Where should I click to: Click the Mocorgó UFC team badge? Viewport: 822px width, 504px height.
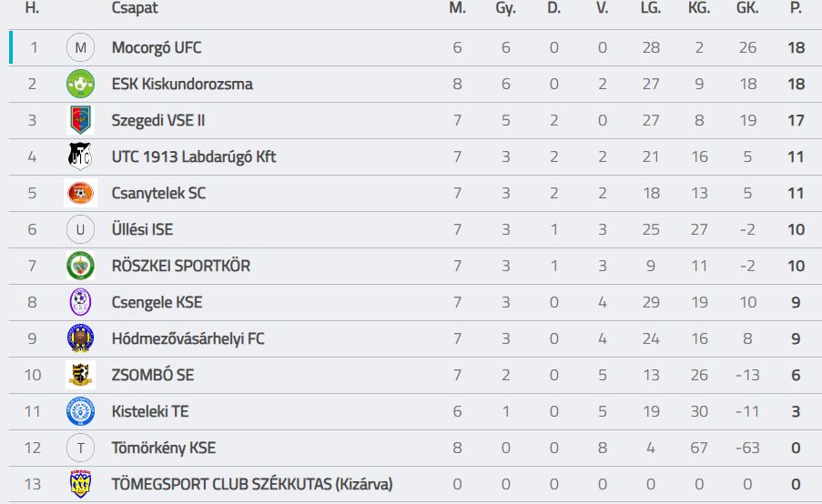[x=80, y=47]
